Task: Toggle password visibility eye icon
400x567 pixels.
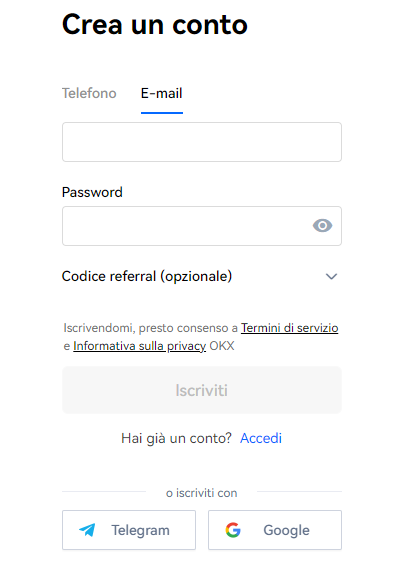Action: click(x=322, y=226)
